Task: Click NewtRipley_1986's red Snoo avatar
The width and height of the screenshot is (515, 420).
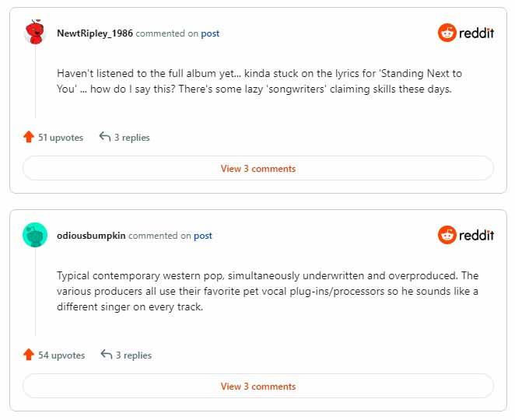Action: [35, 32]
